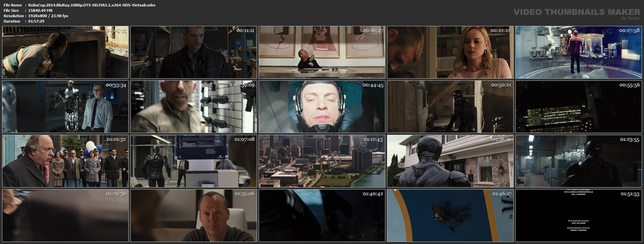Viewport: 644px width, 244px height.
Task: Select the 00:33:34 robot and scientist frame
Action: click(65, 107)
